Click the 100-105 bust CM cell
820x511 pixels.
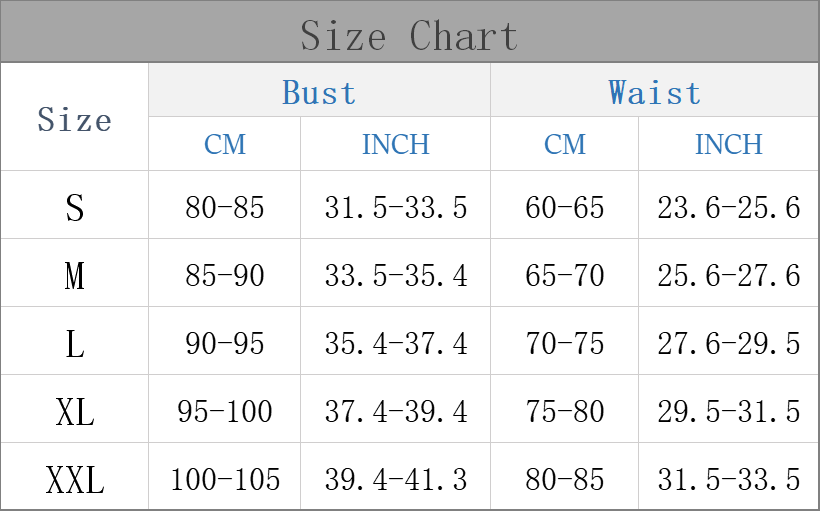pyautogui.click(x=224, y=480)
